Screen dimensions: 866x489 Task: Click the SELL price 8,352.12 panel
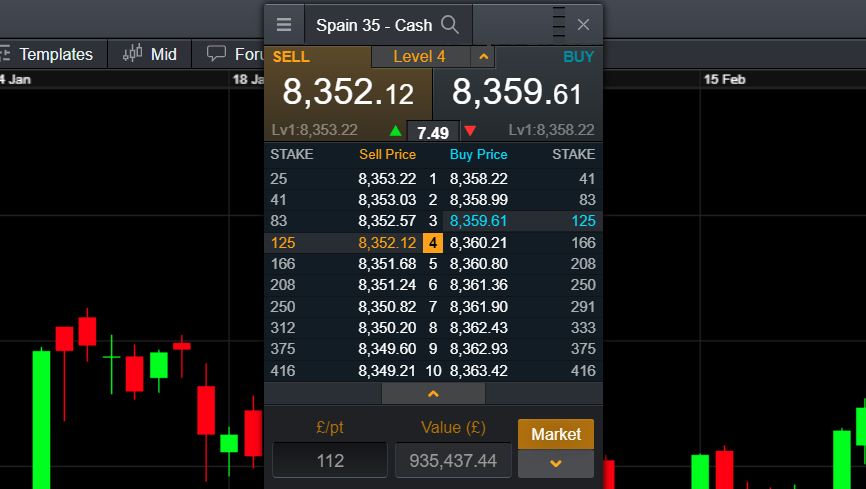click(348, 92)
